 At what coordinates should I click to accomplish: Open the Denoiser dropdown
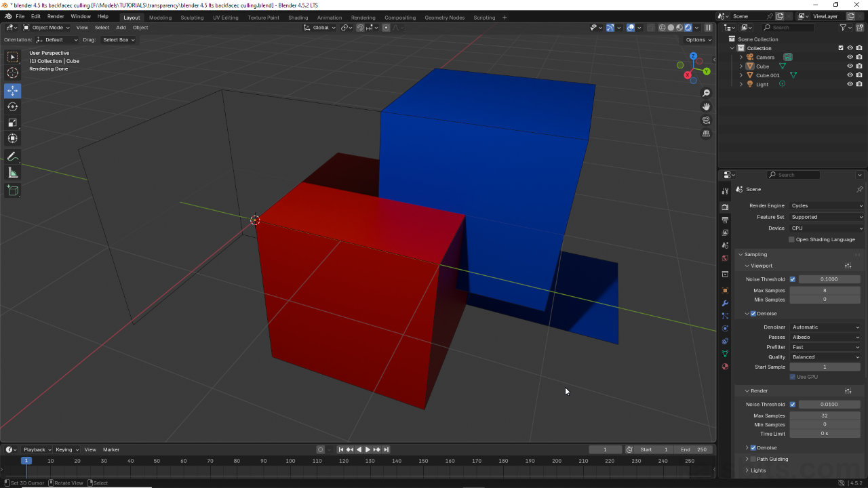click(x=825, y=327)
